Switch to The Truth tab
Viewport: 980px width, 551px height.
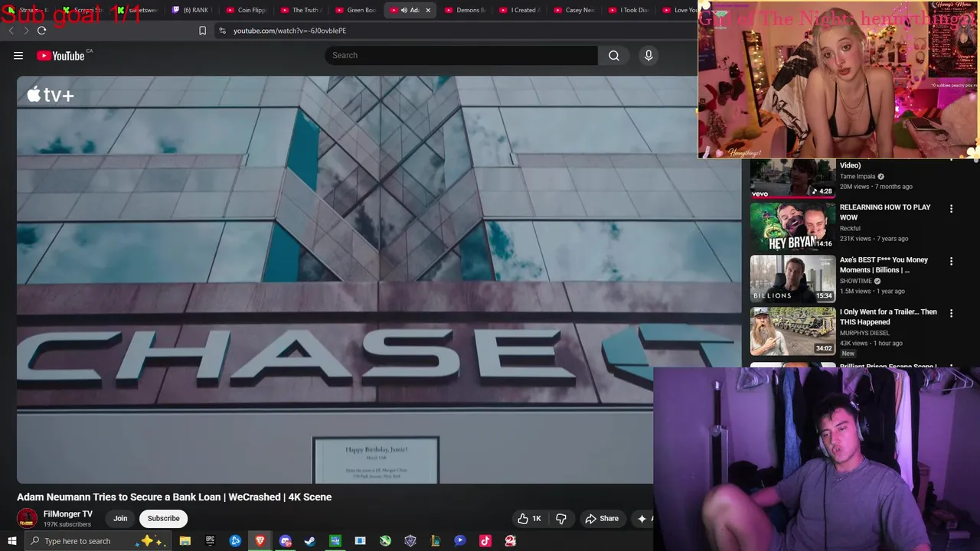point(301,10)
